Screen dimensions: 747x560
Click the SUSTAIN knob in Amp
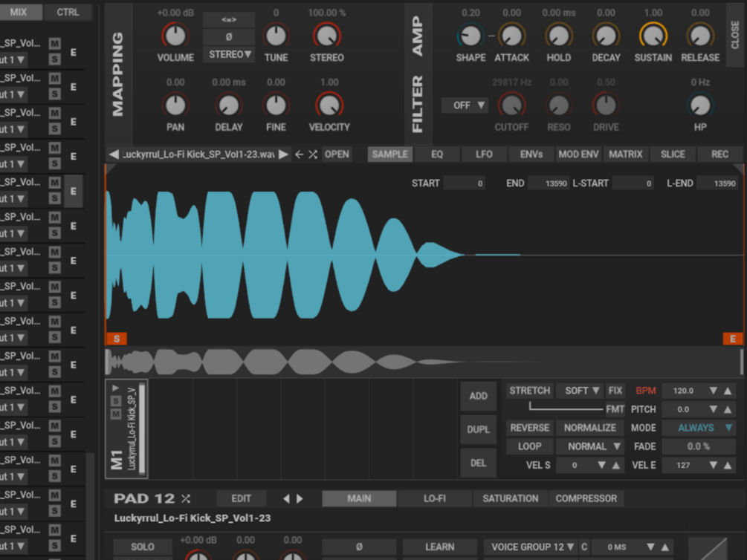(x=653, y=36)
